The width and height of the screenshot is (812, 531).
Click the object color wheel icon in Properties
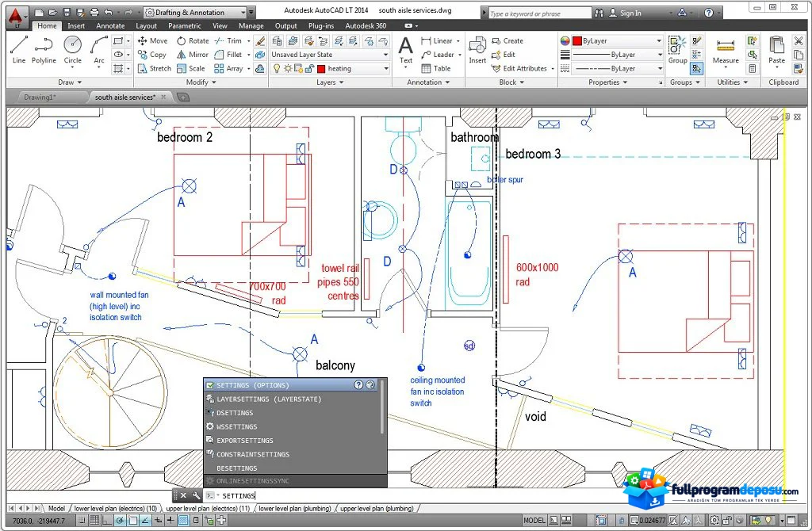[565, 41]
